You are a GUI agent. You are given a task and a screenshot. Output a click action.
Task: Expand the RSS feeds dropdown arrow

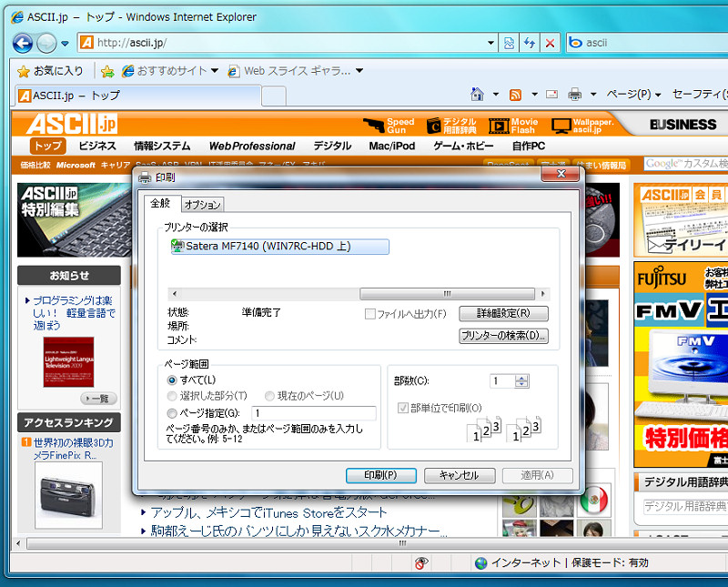(534, 95)
